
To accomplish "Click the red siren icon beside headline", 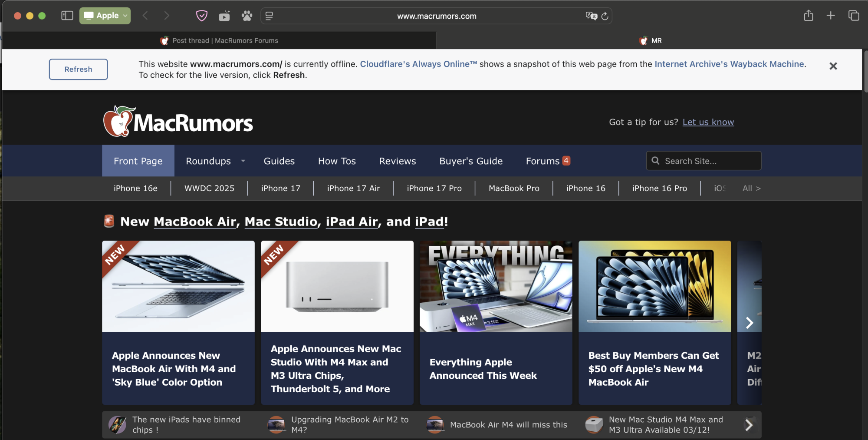I will pyautogui.click(x=109, y=221).
